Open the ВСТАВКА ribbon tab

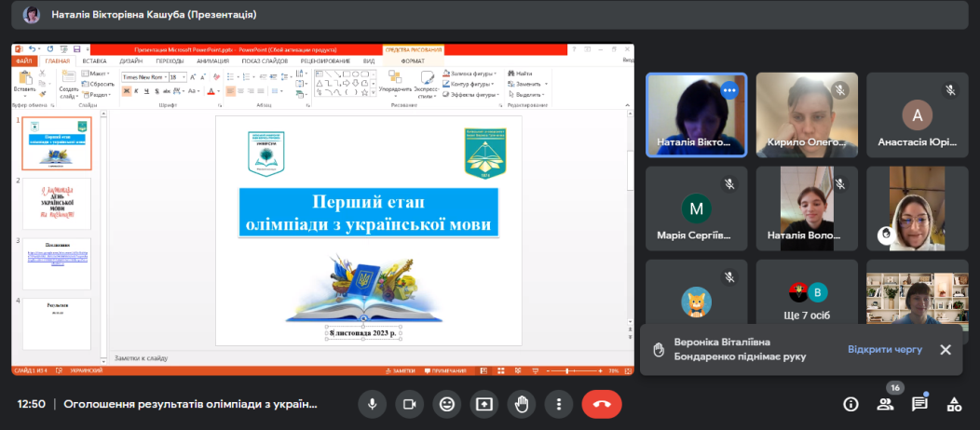[x=94, y=61]
